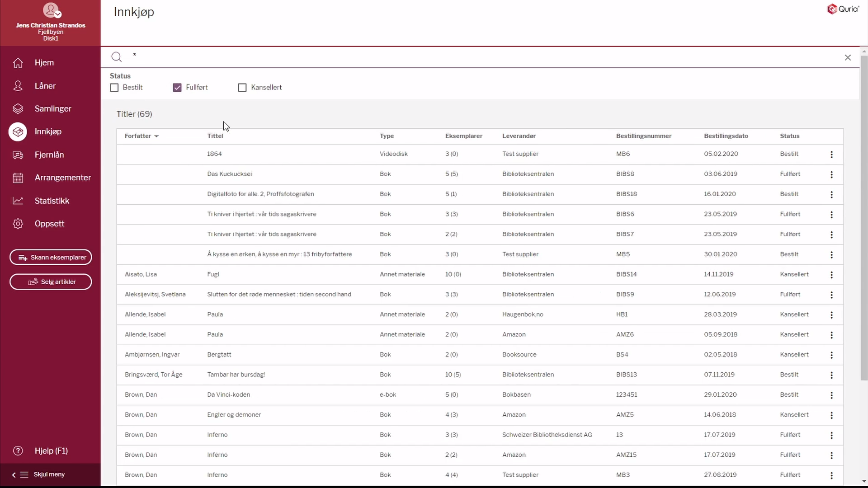Open the Oppsett gear icon
Image resolution: width=868 pixels, height=488 pixels.
(x=18, y=224)
